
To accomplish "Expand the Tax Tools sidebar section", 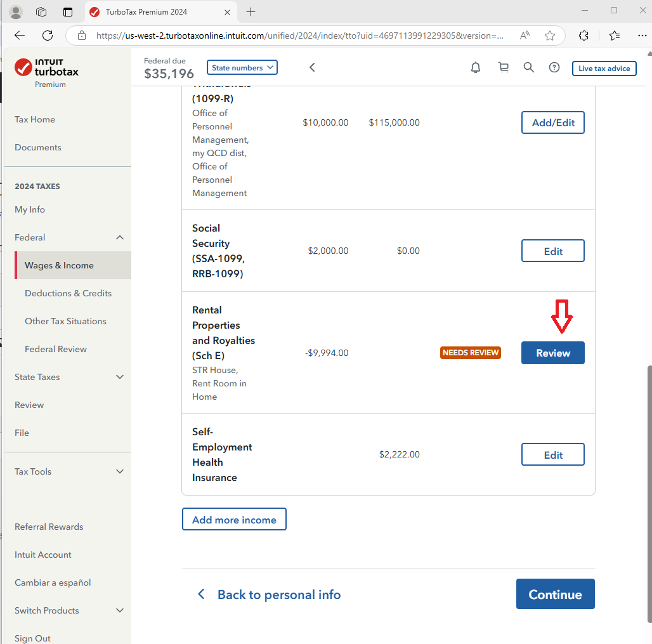I will 119,471.
